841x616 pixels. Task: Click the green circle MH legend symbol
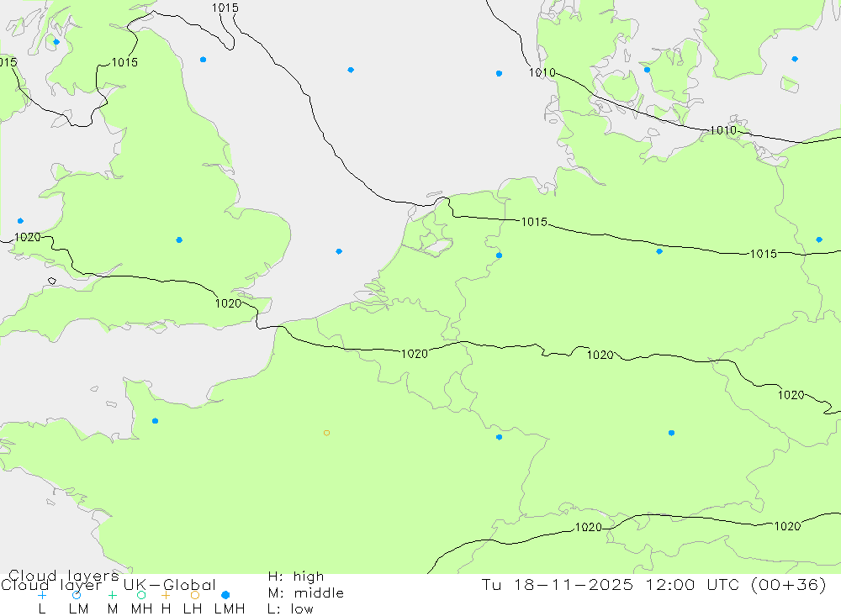(141, 595)
